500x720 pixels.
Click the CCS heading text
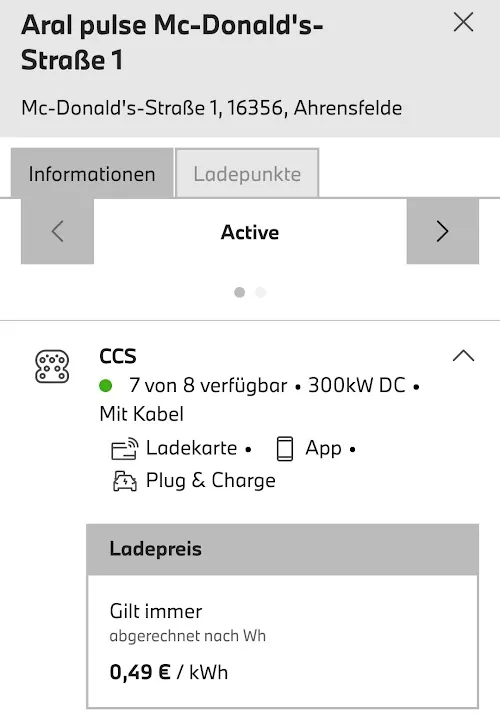[118, 356]
